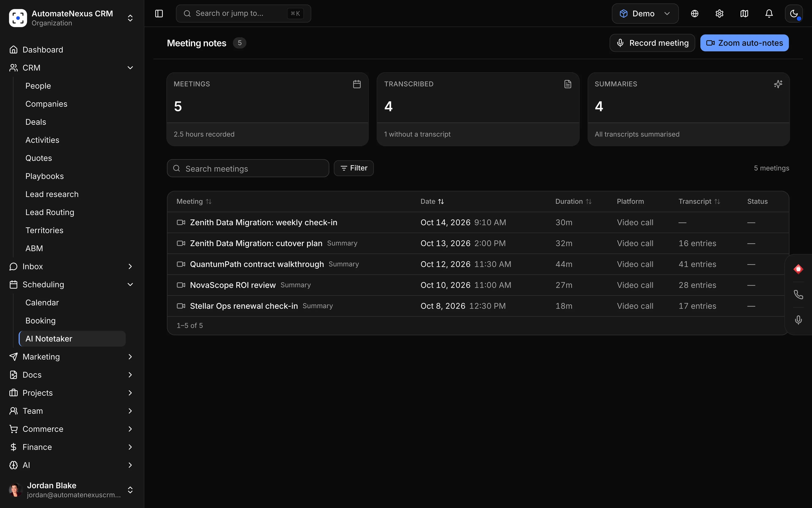Image resolution: width=812 pixels, height=508 pixels.
Task: Click the Record meeting button
Action: click(652, 43)
